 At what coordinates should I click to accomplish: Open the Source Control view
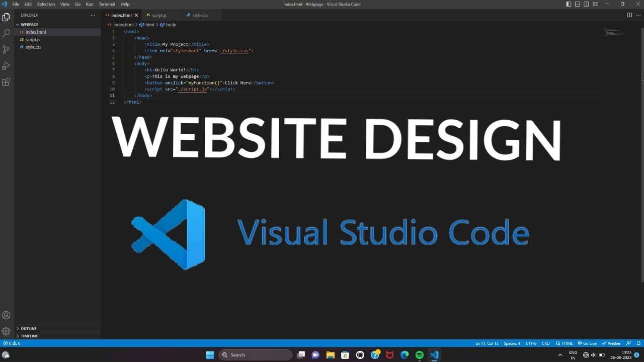[6, 49]
